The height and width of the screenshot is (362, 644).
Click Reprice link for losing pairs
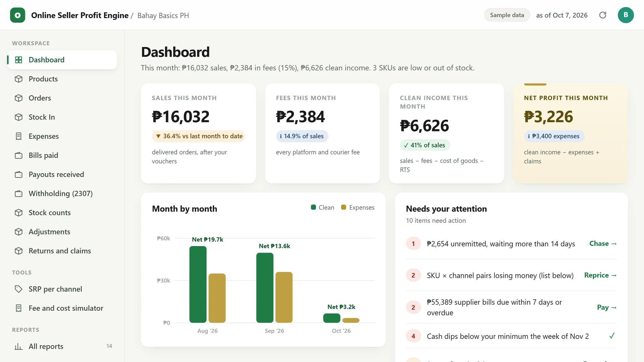point(600,275)
